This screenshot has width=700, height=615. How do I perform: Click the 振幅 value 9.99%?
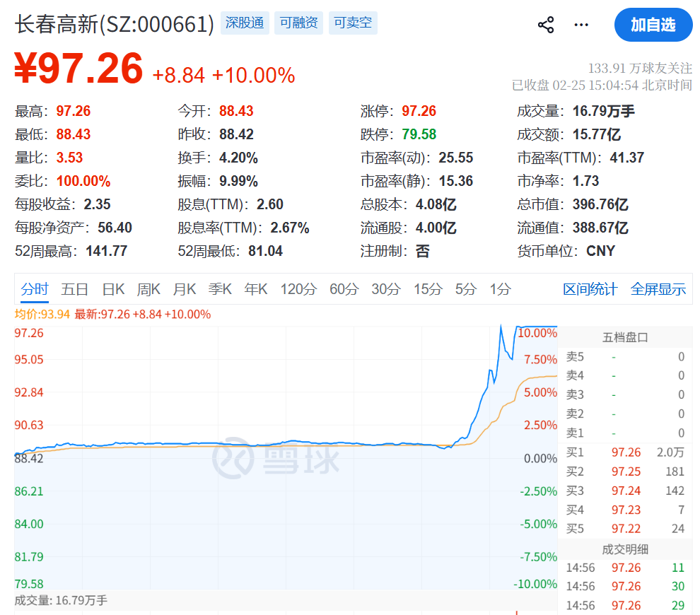(238, 181)
